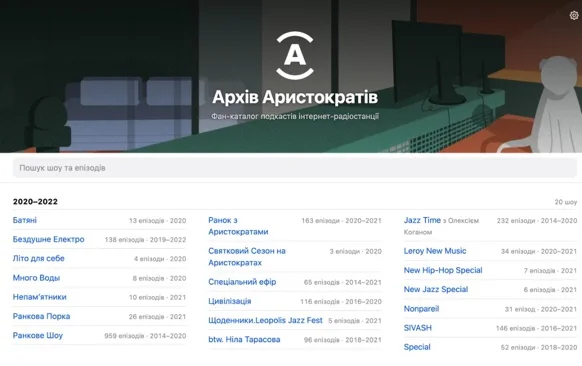Open Святковий Сезон на Аристократах show

(247, 256)
